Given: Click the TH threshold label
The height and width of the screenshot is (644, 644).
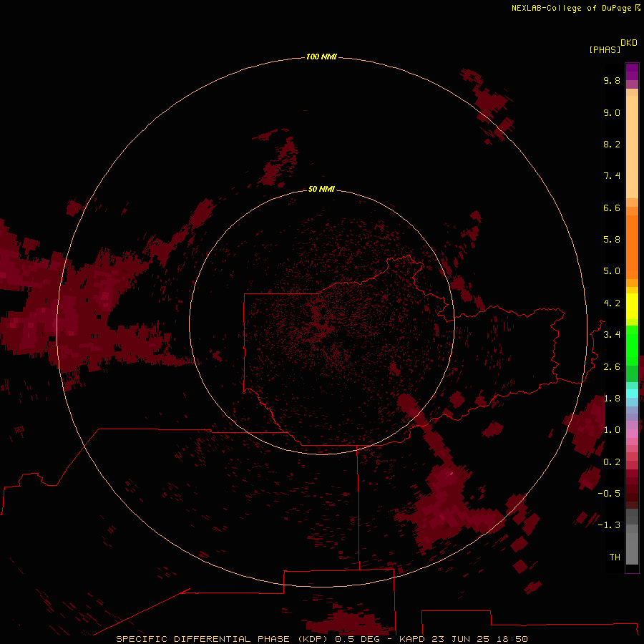Looking at the screenshot, I should 615,557.
